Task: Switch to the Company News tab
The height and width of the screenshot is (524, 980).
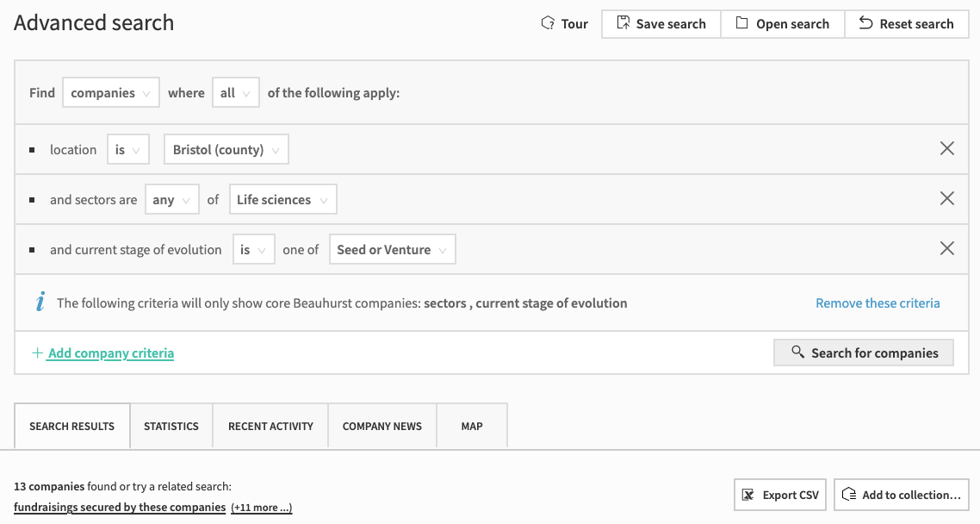Action: click(x=382, y=426)
